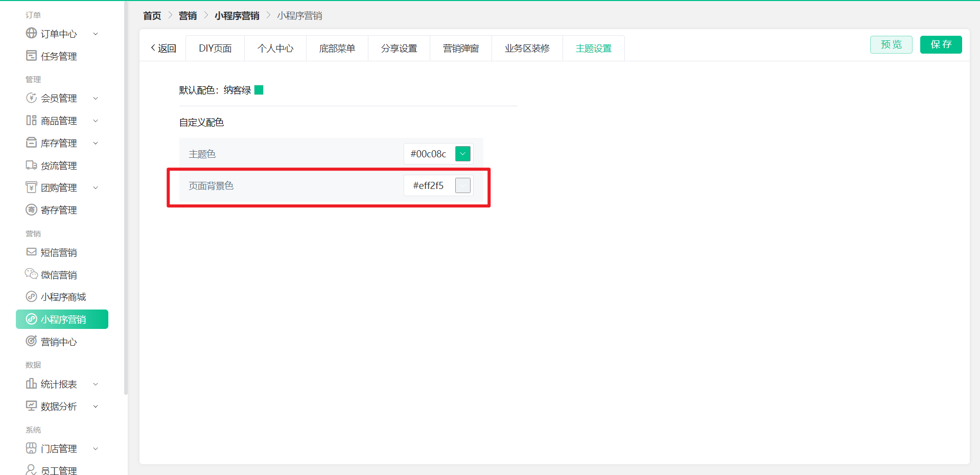The width and height of the screenshot is (980, 475).
Task: Click the 数据分析 icon
Action: [31, 406]
